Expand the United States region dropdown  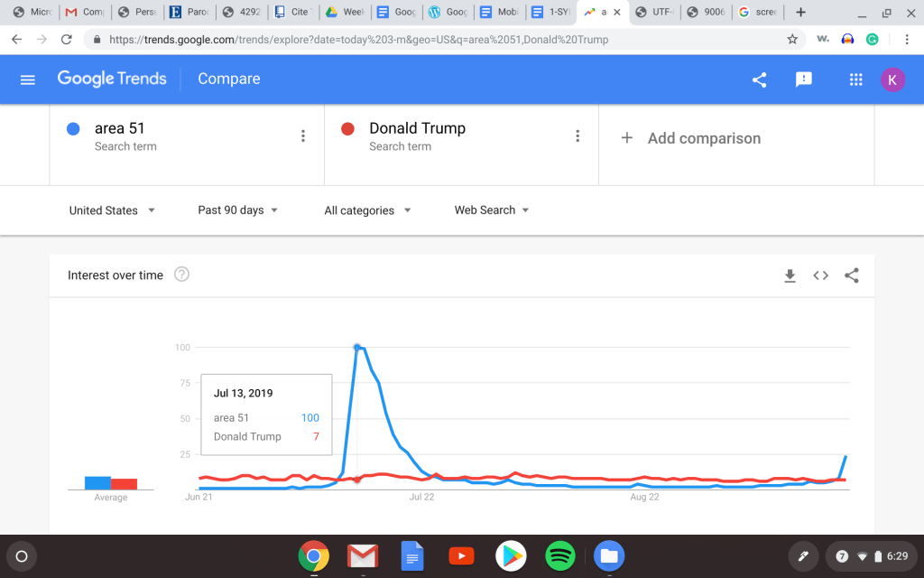pos(112,210)
